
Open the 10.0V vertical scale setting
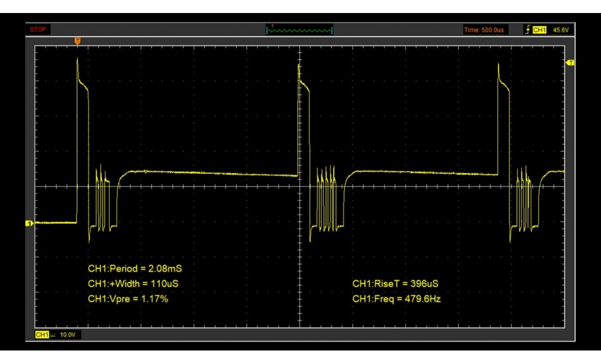coord(68,334)
